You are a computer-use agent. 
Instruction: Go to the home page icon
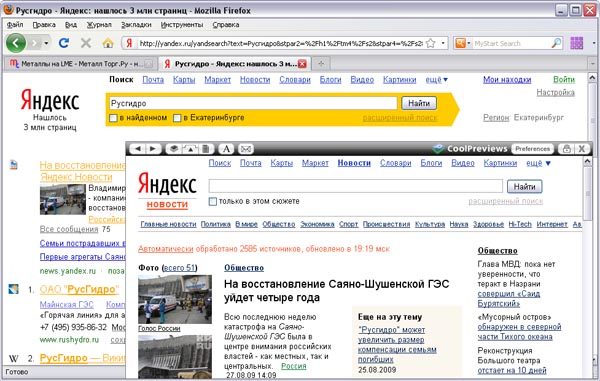(x=108, y=43)
